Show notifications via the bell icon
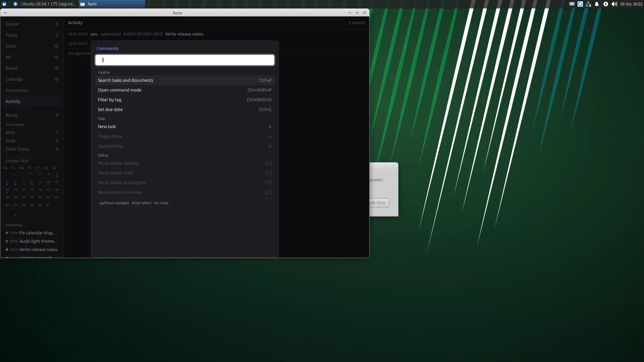Screen dimensions: 644x362 coord(597,4)
